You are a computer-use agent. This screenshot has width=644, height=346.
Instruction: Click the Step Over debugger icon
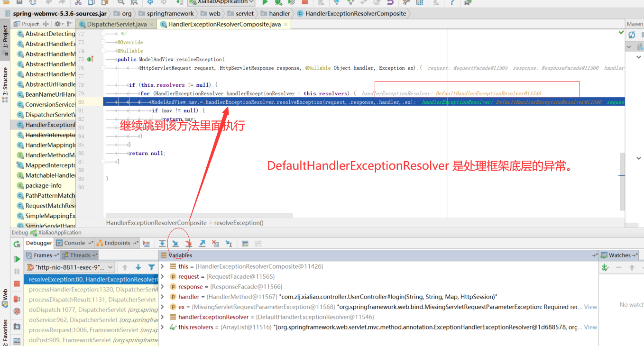click(x=162, y=244)
